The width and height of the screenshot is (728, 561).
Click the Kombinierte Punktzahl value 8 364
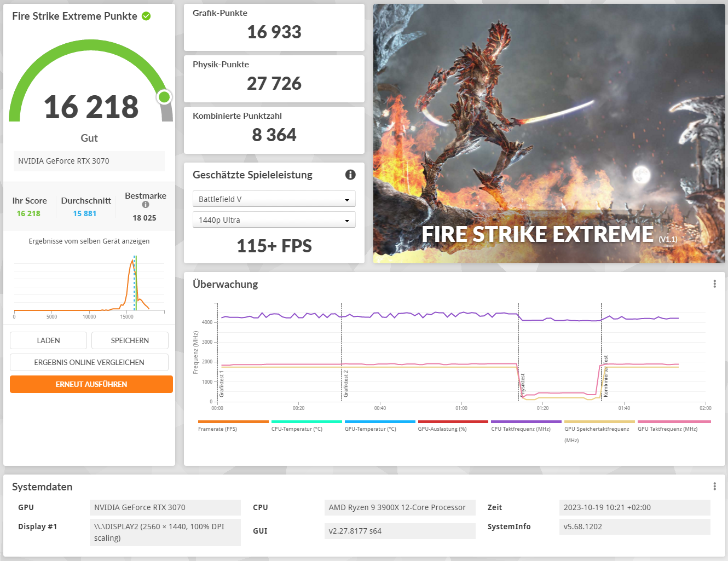[274, 135]
